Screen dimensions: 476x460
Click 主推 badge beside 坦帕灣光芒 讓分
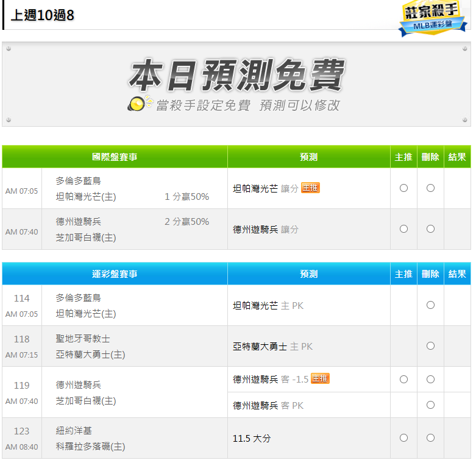point(310,188)
